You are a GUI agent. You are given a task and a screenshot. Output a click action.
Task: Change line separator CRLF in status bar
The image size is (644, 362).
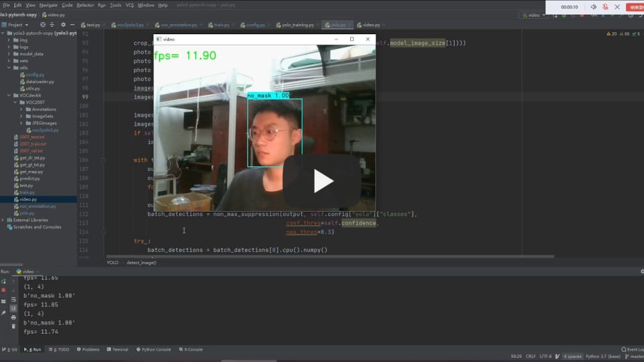point(531,357)
